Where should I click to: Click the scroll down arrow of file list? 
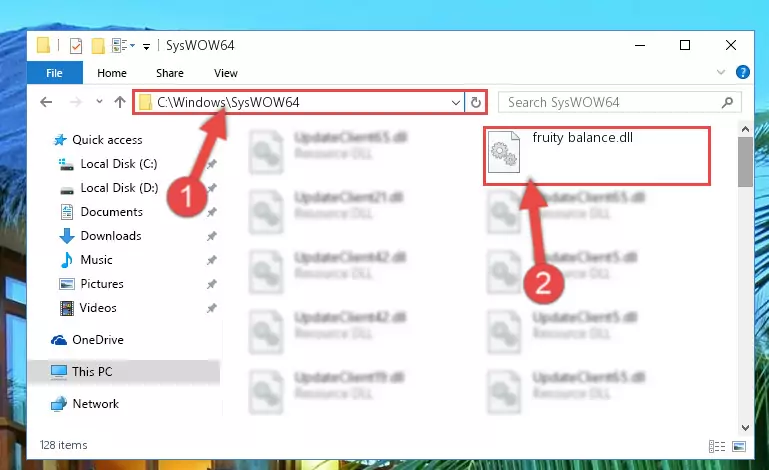click(745, 428)
